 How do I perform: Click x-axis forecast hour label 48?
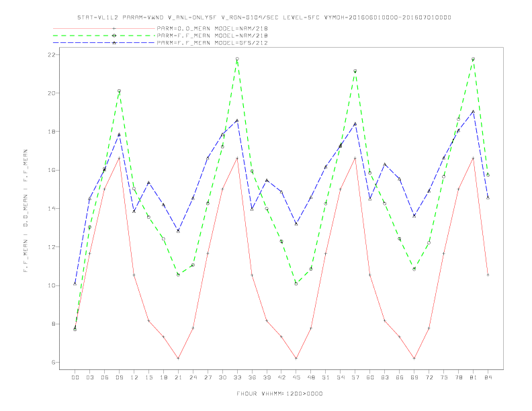311,377
